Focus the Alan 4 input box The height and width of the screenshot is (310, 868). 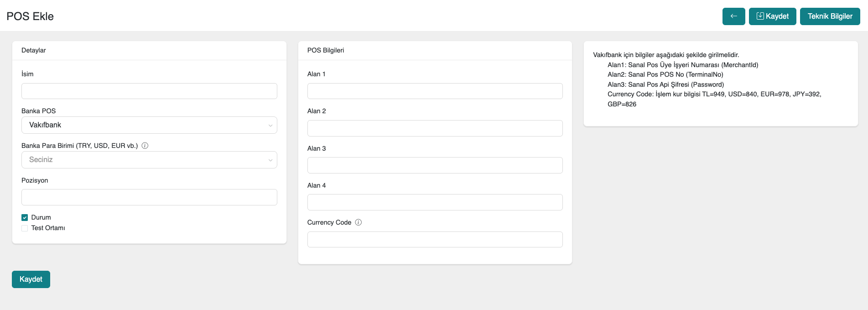click(x=435, y=202)
